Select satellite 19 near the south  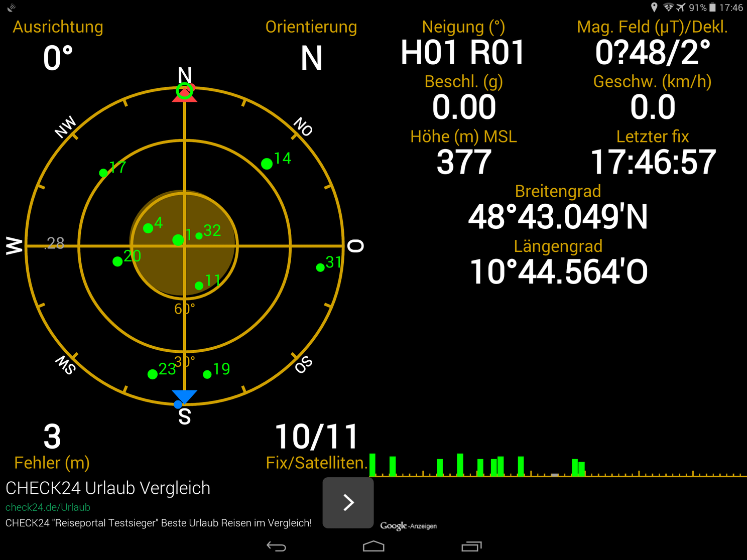click(x=207, y=374)
